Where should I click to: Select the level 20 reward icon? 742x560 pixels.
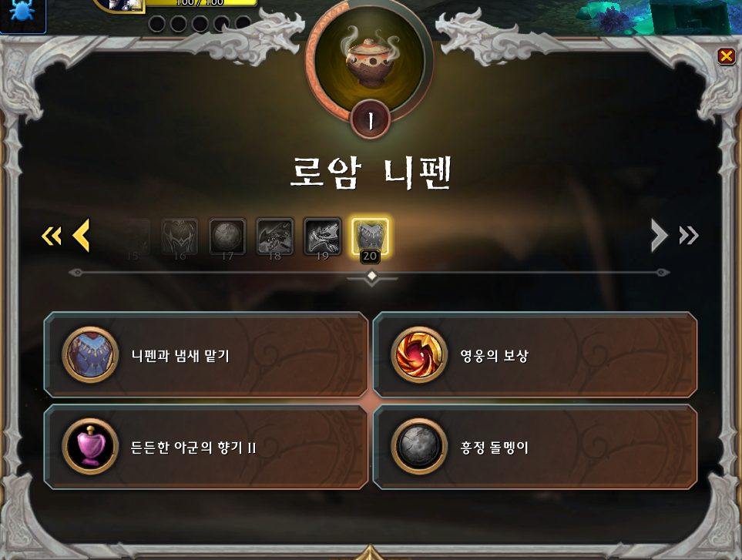coord(370,236)
